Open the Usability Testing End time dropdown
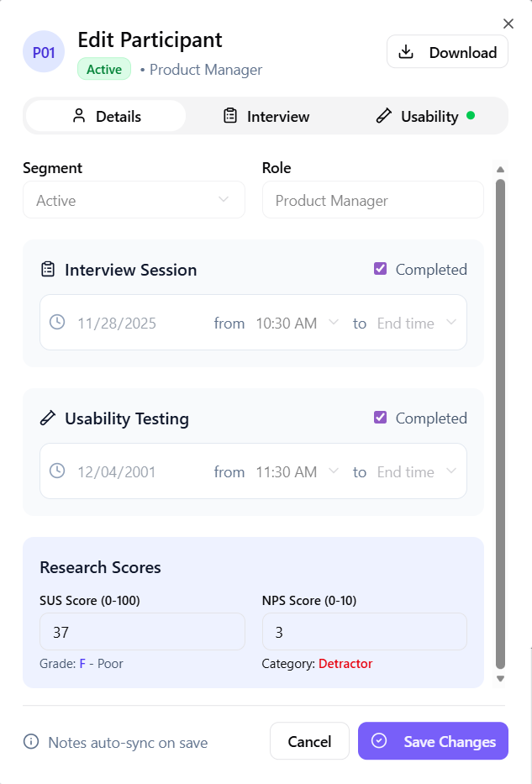 [x=417, y=471]
